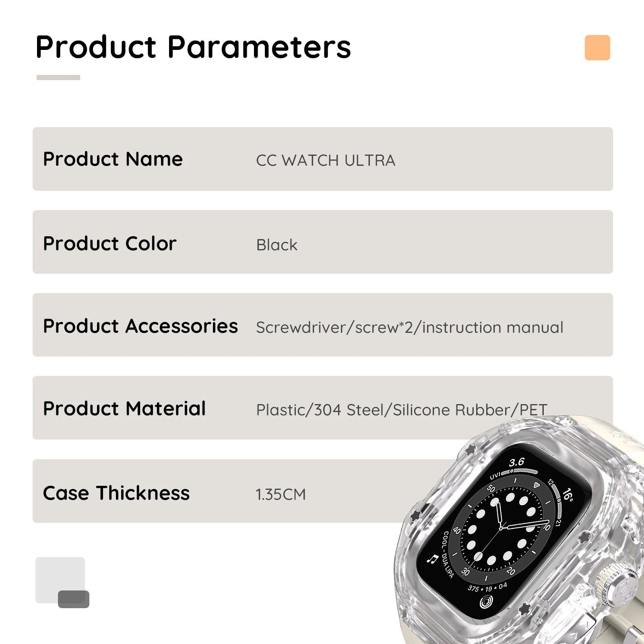Click the Plastic/304 Steel material value
The width and height of the screenshot is (644, 644).
pos(402,410)
